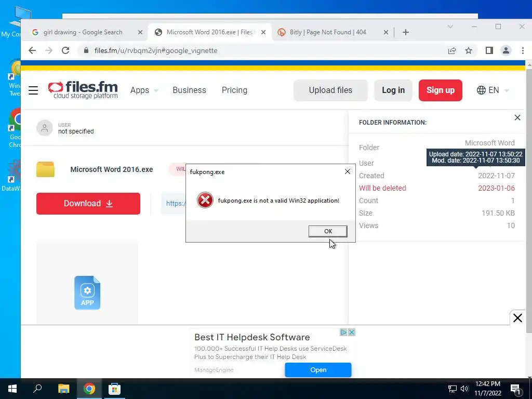Click the user avatar icon
532x399 pixels.
[x=45, y=128]
